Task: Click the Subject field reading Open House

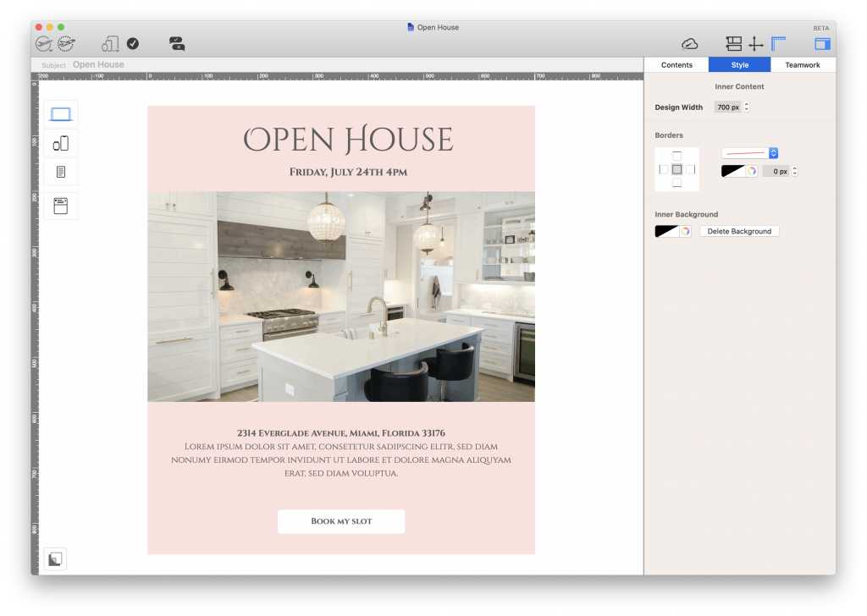Action: pyautogui.click(x=98, y=64)
